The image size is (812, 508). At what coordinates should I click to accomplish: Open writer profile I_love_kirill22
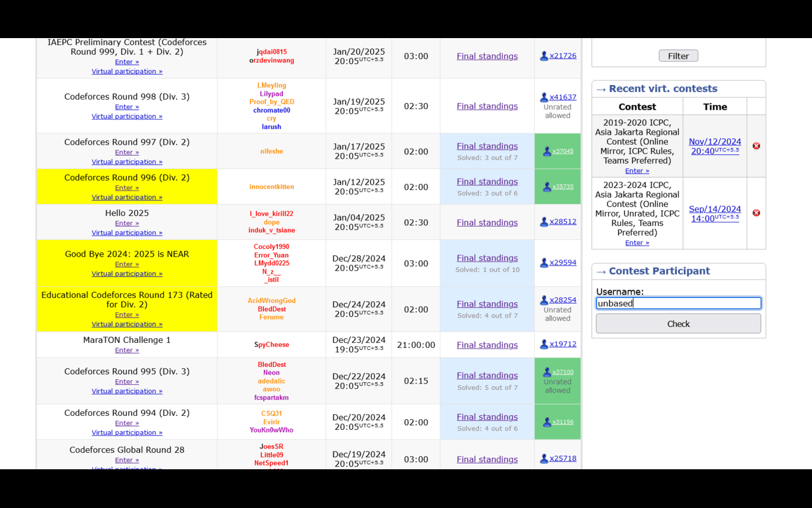pyautogui.click(x=272, y=214)
